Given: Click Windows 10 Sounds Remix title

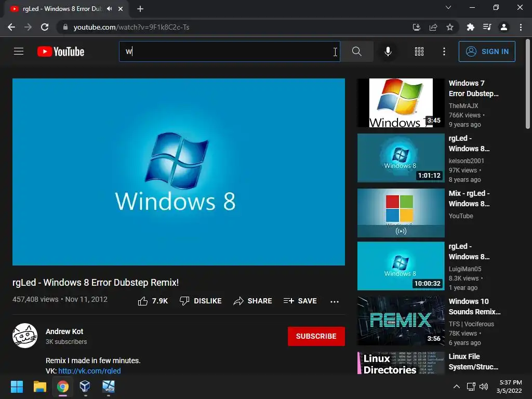Looking at the screenshot, I should pyautogui.click(x=475, y=307).
